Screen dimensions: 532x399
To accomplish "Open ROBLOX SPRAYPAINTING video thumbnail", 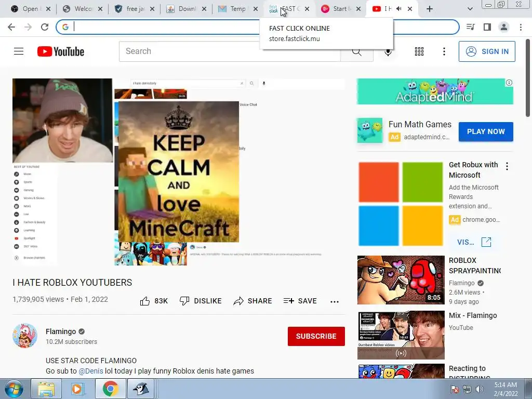I will tap(401, 280).
